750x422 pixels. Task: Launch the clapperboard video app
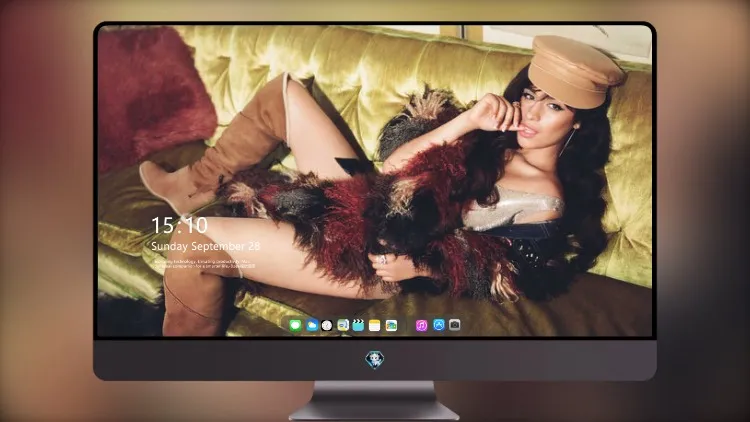(358, 325)
